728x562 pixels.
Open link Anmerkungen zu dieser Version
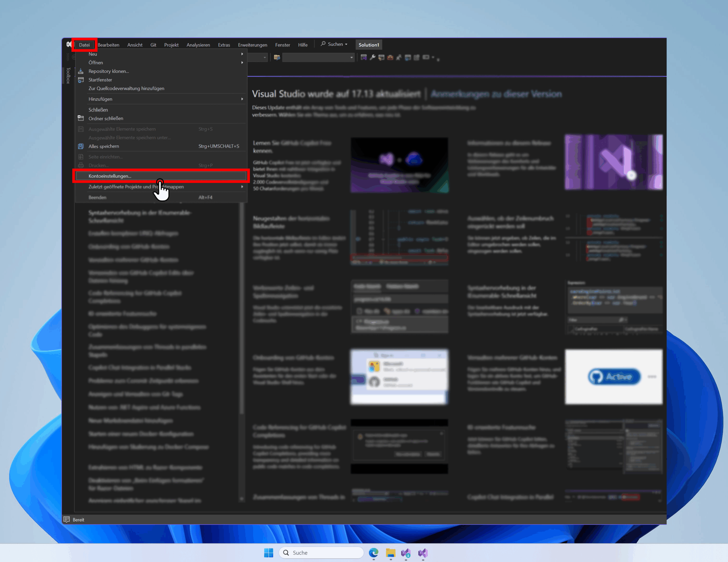point(496,94)
